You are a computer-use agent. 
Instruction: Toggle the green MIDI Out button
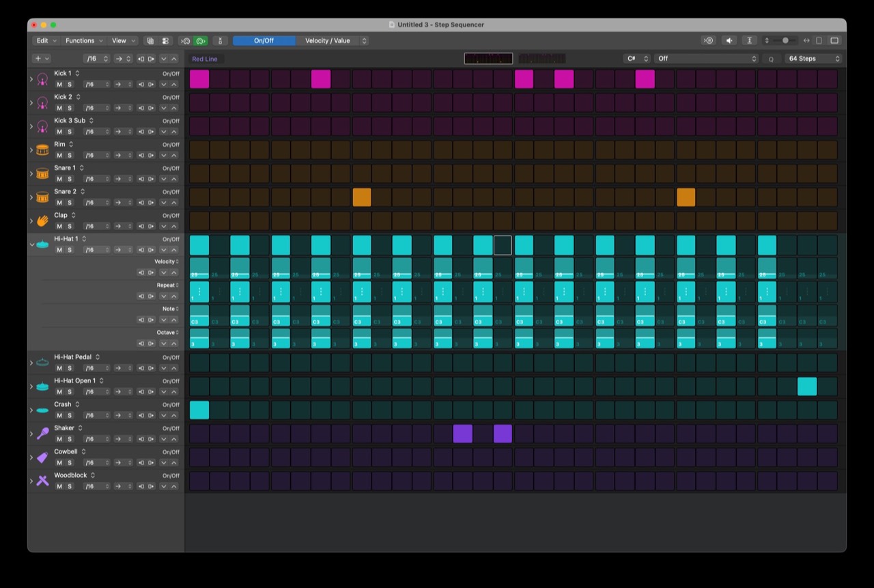pos(200,41)
